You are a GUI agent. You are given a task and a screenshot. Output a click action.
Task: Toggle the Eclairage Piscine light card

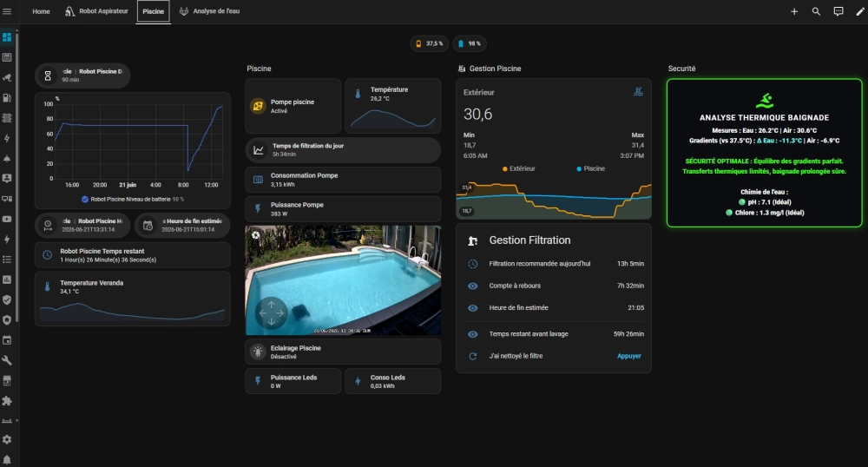[343, 352]
